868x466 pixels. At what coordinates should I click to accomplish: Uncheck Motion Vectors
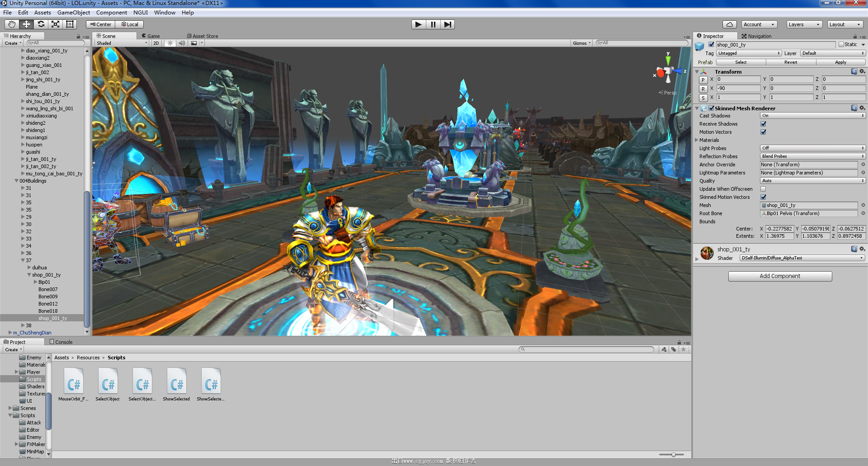click(763, 132)
